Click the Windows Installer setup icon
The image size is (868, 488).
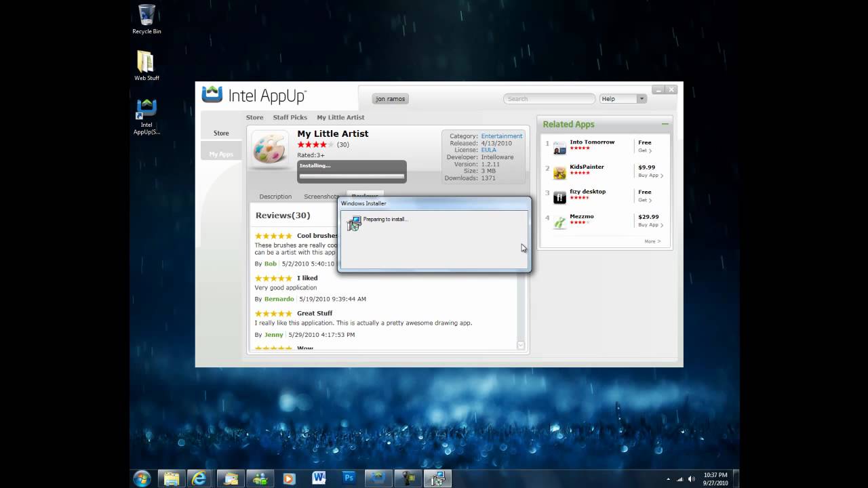click(x=354, y=223)
